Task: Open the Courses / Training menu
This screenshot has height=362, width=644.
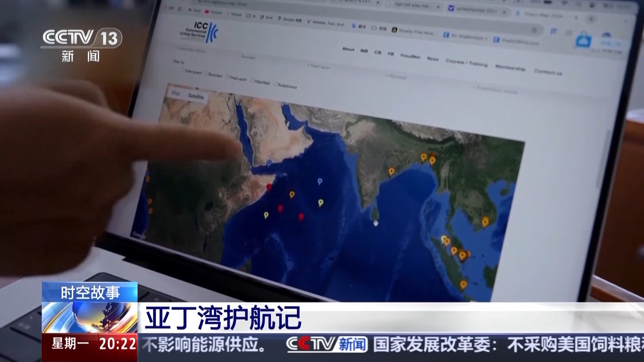Action: (466, 62)
